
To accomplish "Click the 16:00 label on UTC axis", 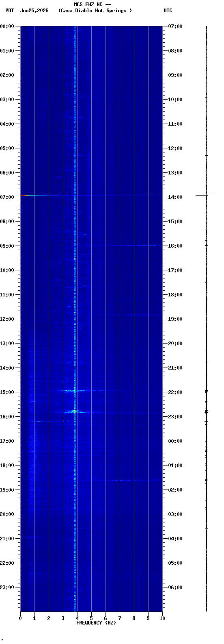I will click(x=175, y=246).
